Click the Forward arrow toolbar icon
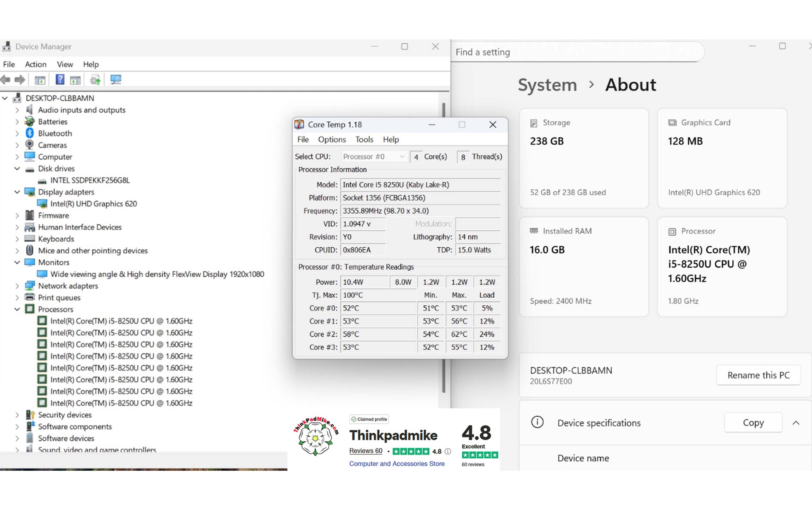The image size is (812, 510). click(20, 80)
